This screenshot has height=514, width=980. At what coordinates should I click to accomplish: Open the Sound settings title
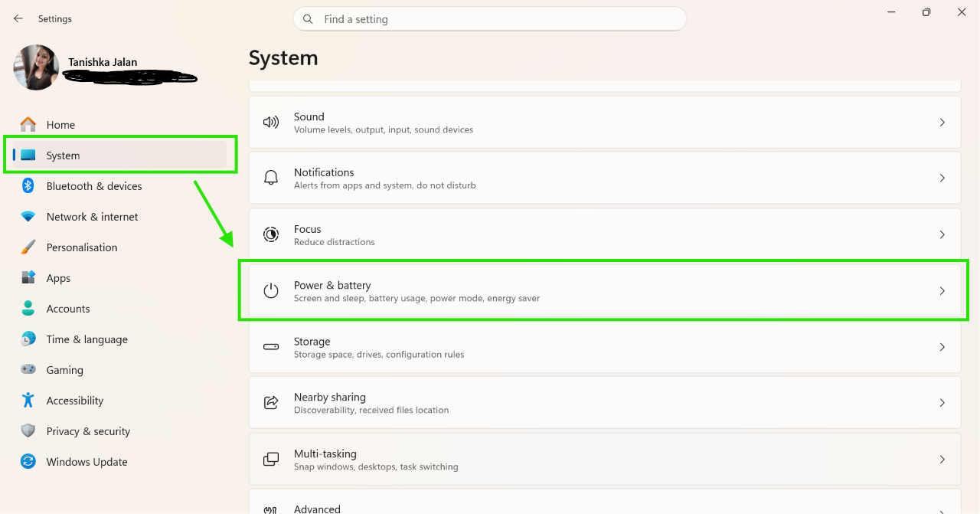[309, 116]
